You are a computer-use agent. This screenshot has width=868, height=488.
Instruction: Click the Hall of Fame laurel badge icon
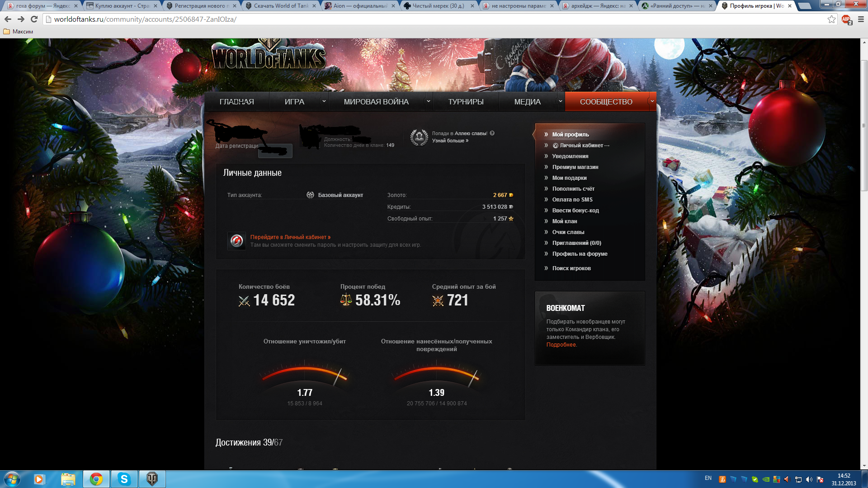pyautogui.click(x=419, y=137)
